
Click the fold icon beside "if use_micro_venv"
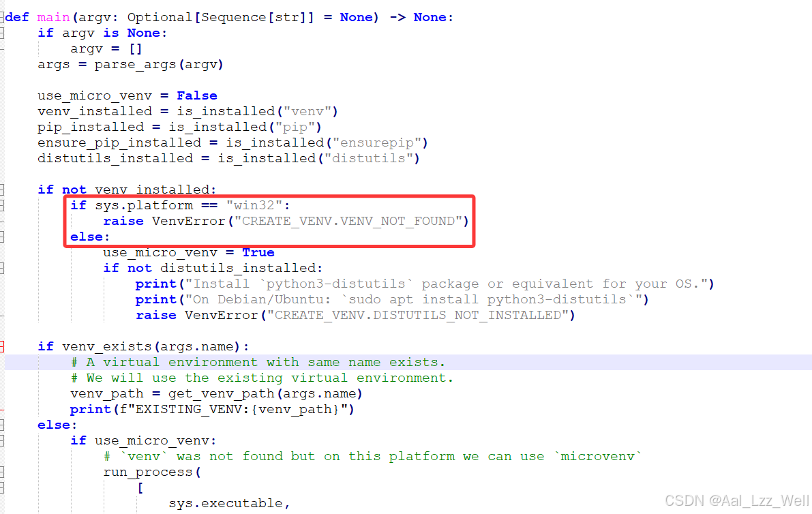coord(3,440)
